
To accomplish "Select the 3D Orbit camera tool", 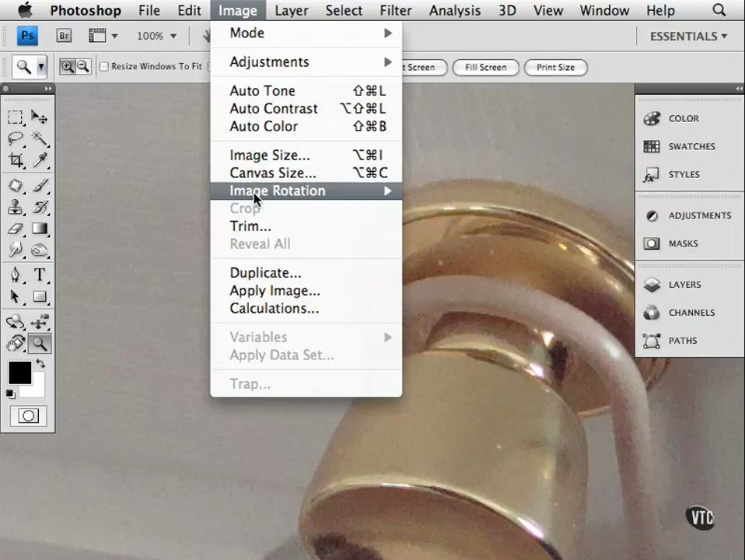I will [x=40, y=322].
